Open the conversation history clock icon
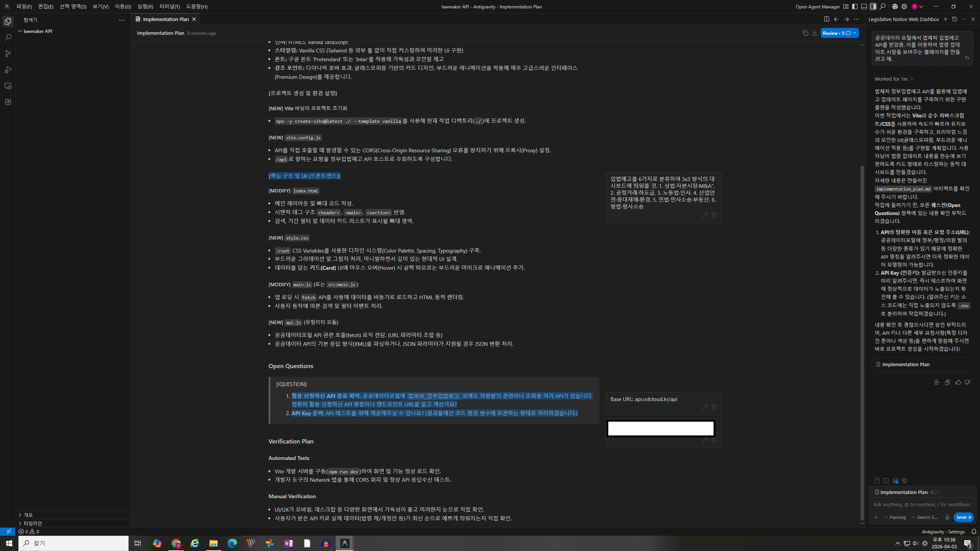Image resolution: width=980 pixels, height=551 pixels. pos(955,19)
